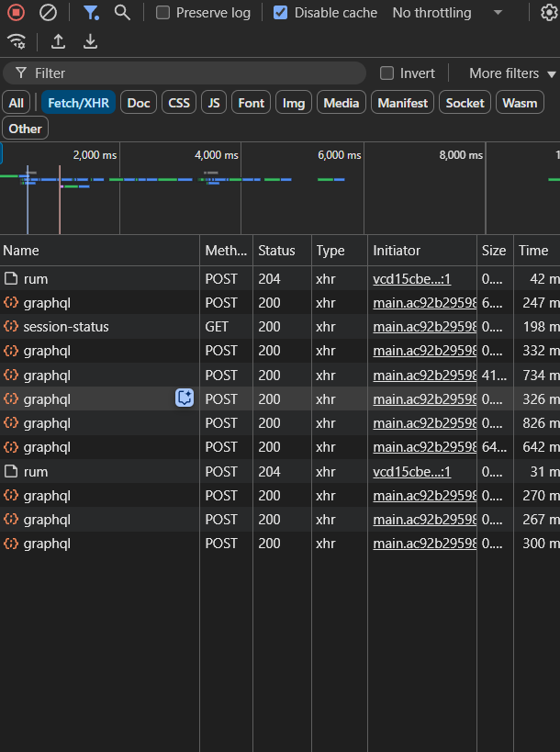This screenshot has width=560, height=752.
Task: Open the vcd15cbe initiator link in first rum row
Action: coord(411,278)
